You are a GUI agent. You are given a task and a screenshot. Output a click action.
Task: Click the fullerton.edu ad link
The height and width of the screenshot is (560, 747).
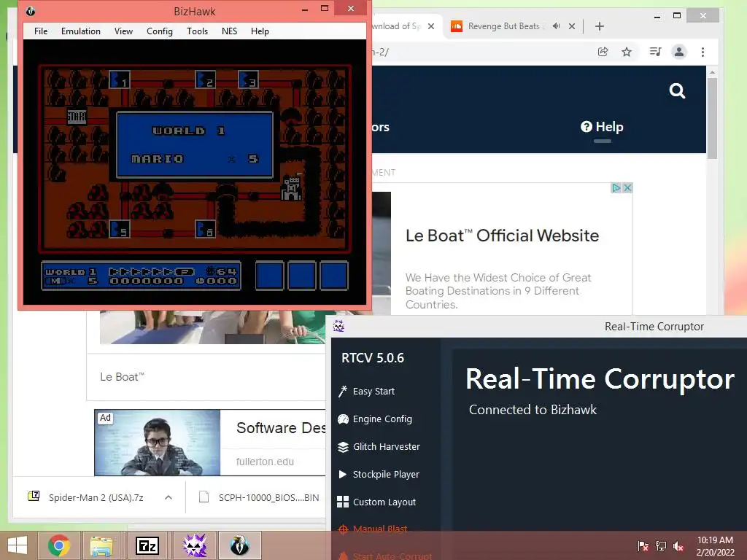click(x=265, y=462)
